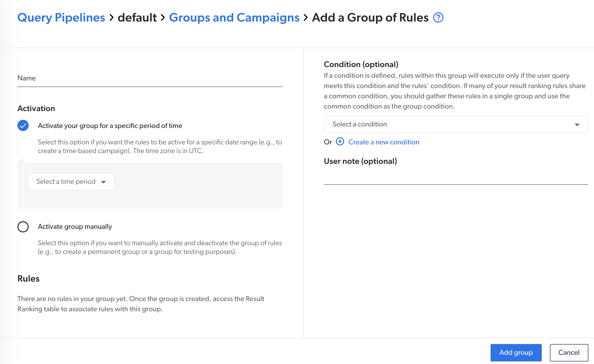Click the Add group button
This screenshot has height=364, width=594.
516,352
